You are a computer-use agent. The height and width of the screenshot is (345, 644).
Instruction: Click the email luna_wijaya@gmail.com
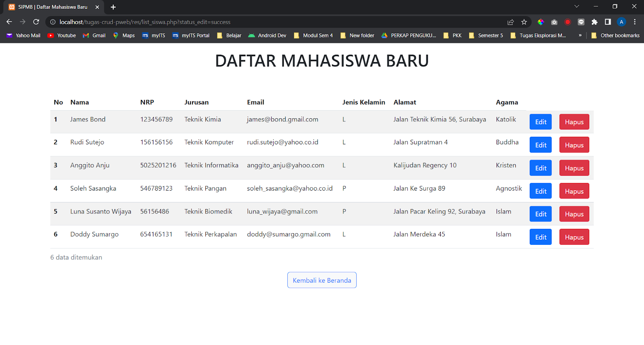[x=282, y=212]
